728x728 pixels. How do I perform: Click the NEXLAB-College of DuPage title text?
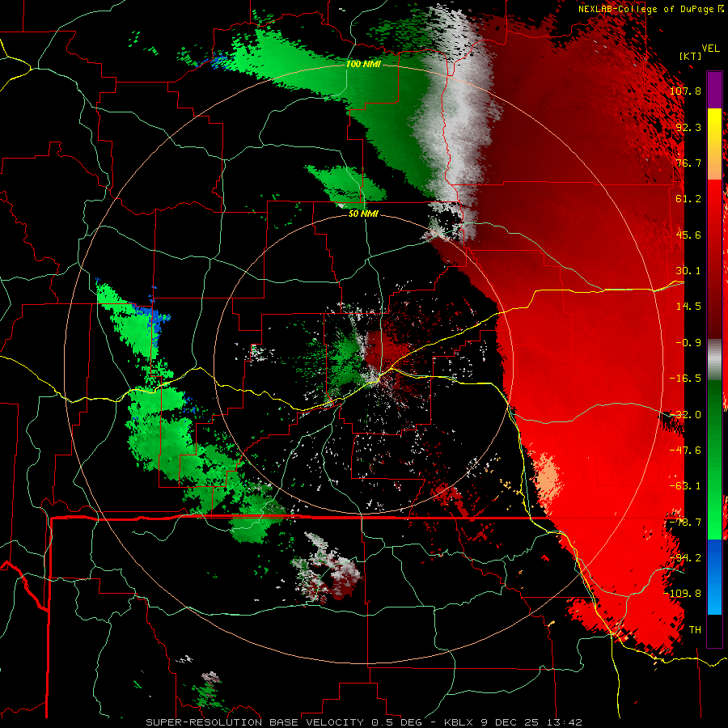[650, 9]
